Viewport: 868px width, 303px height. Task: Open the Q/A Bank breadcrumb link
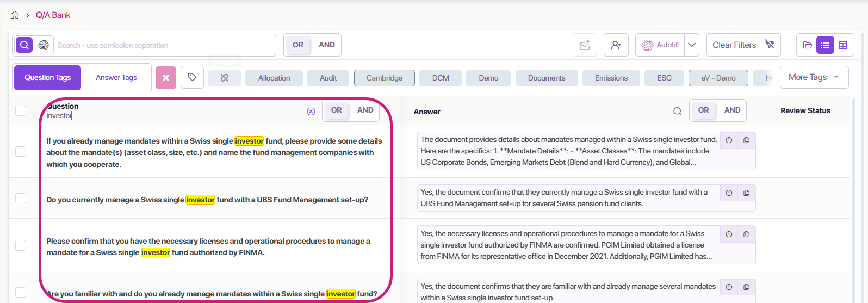coord(53,15)
